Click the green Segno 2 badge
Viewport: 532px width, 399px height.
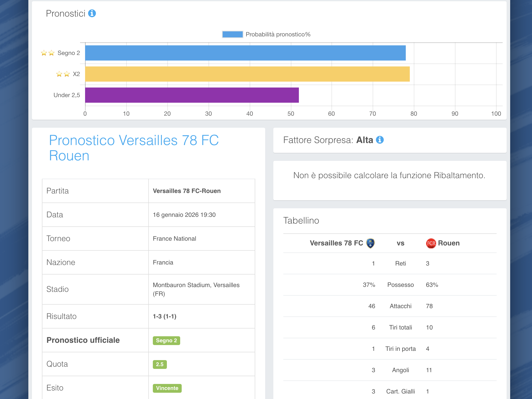pos(166,341)
